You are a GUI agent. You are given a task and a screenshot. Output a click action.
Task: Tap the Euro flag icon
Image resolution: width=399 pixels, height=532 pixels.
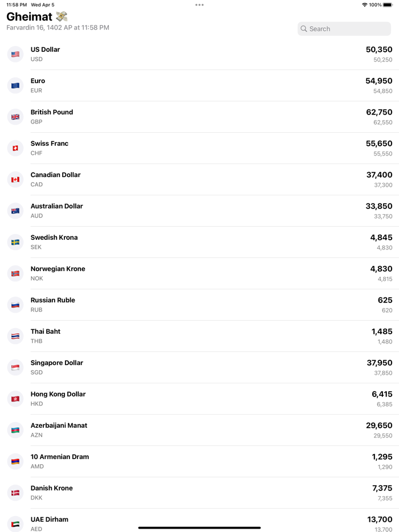(15, 85)
